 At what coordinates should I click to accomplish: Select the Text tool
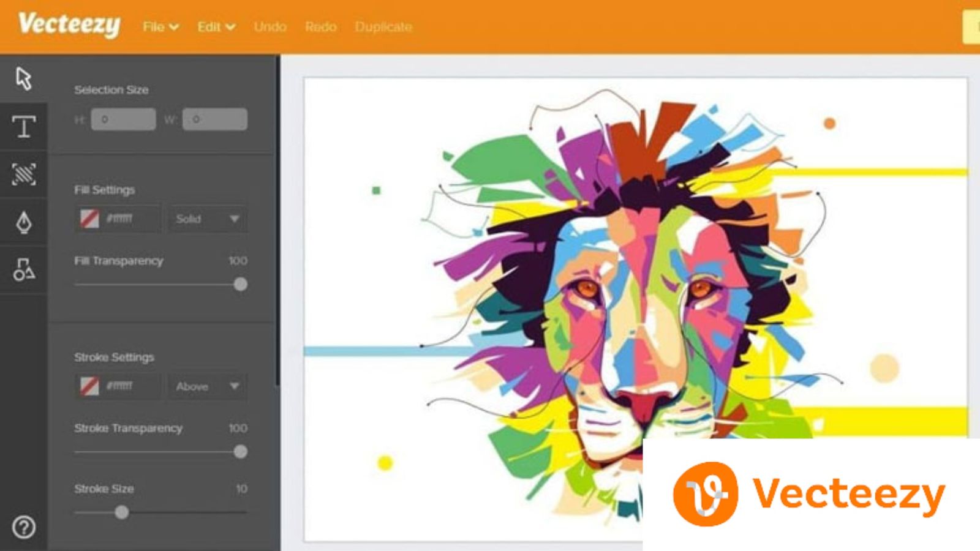click(x=23, y=127)
